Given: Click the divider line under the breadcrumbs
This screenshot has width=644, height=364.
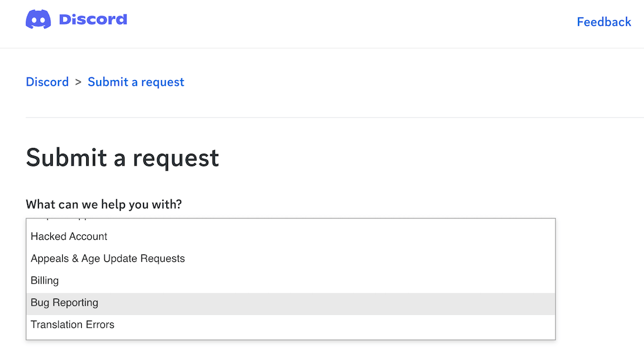Looking at the screenshot, I should [333, 117].
